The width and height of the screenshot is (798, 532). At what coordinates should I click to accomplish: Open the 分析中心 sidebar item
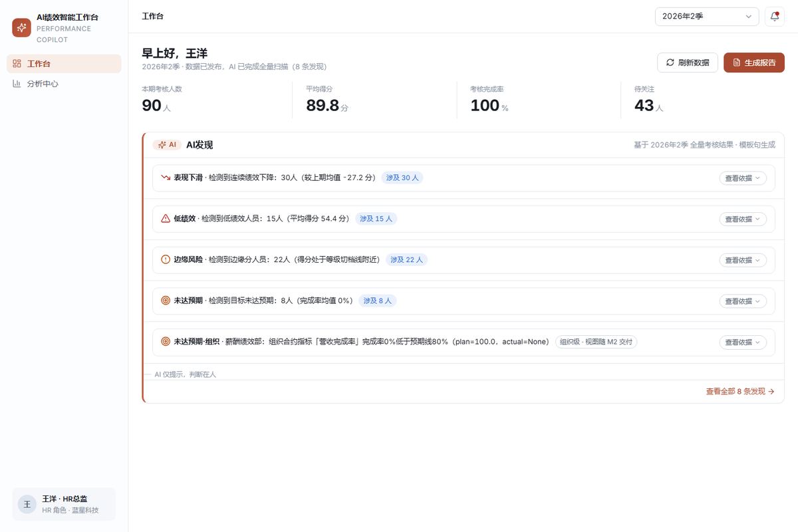tap(64, 84)
